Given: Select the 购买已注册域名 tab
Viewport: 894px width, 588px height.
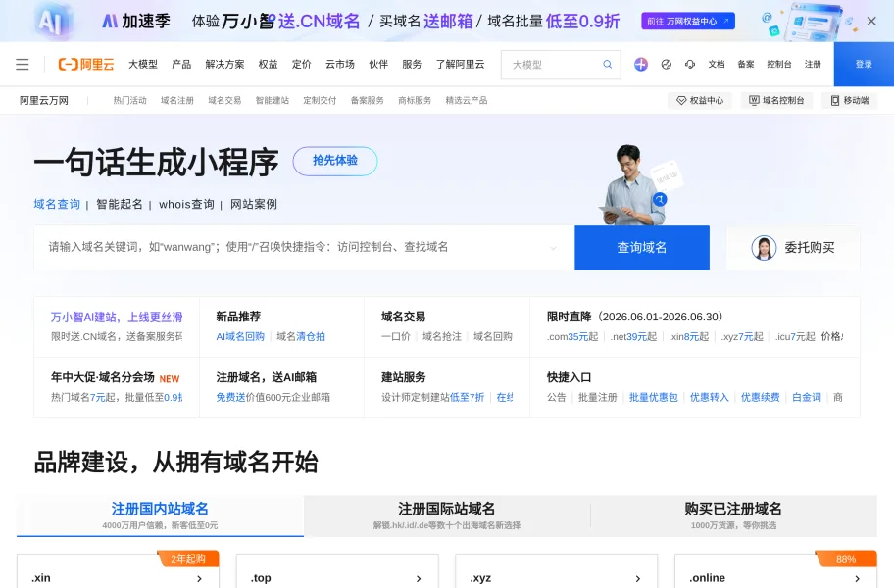Looking at the screenshot, I should point(733,515).
